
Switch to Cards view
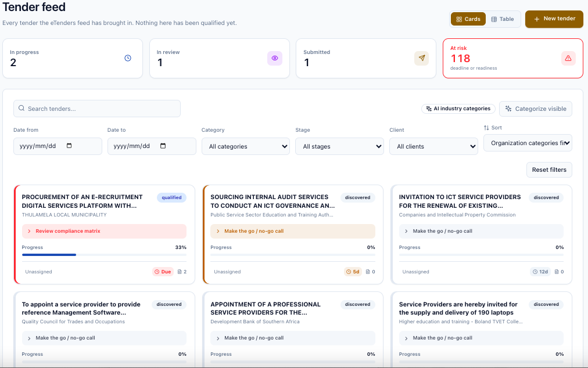coord(468,19)
